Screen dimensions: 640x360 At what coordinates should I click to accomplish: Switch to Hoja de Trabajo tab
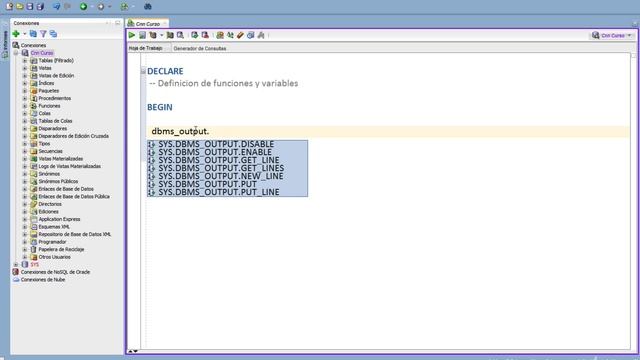(x=145, y=48)
